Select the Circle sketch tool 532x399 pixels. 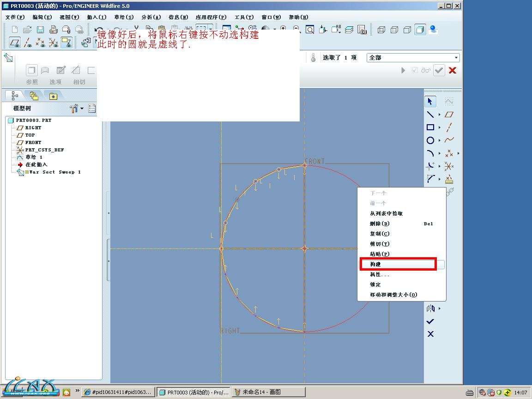pos(430,140)
